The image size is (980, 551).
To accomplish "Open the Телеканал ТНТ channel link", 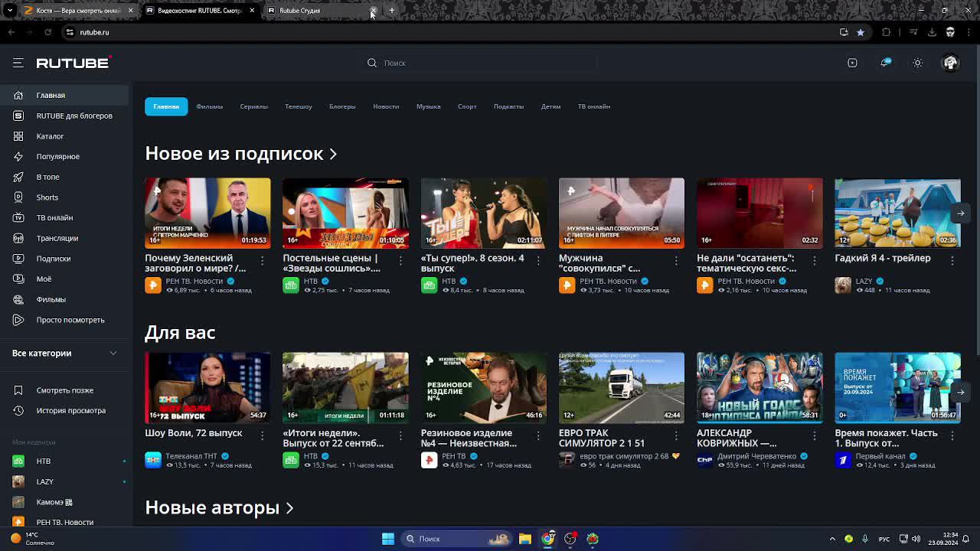I will point(191,456).
